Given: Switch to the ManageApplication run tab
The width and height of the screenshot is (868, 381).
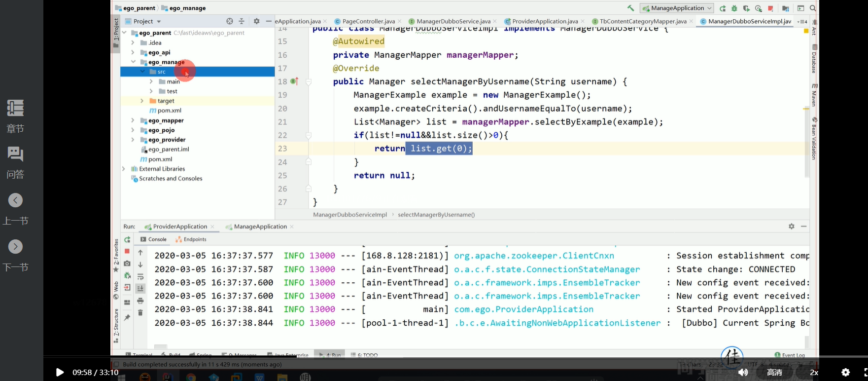Looking at the screenshot, I should [256, 227].
